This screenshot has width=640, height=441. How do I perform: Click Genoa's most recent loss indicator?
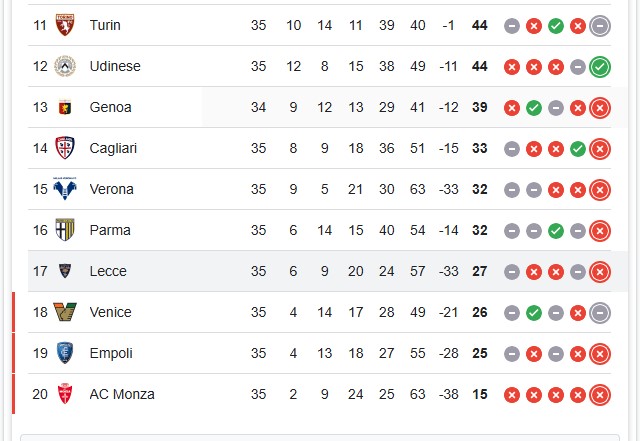[x=600, y=108]
